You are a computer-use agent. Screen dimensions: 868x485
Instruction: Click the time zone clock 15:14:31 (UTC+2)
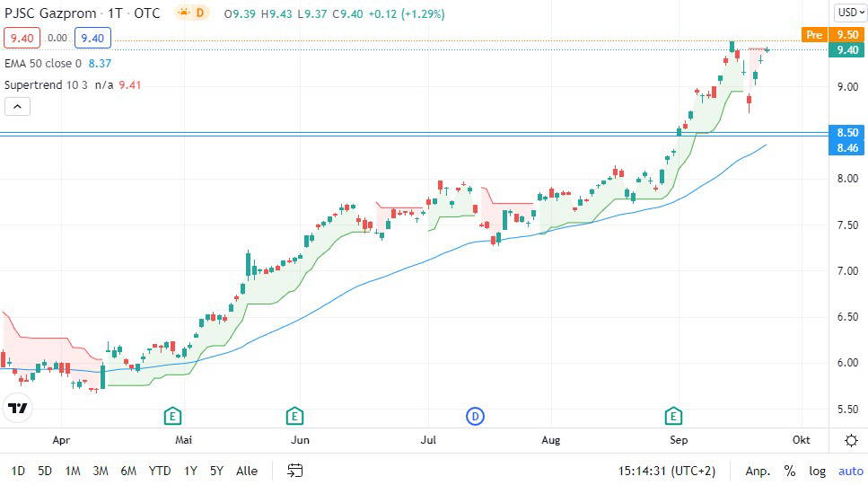(x=667, y=472)
